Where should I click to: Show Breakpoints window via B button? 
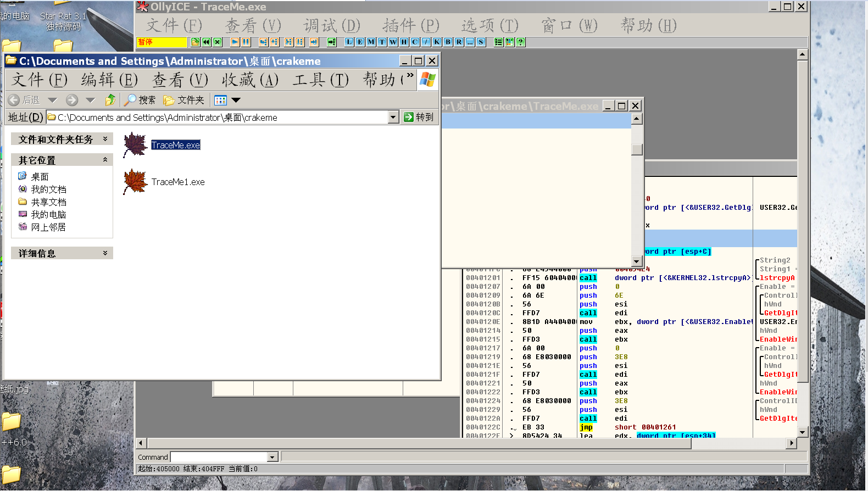tap(448, 42)
